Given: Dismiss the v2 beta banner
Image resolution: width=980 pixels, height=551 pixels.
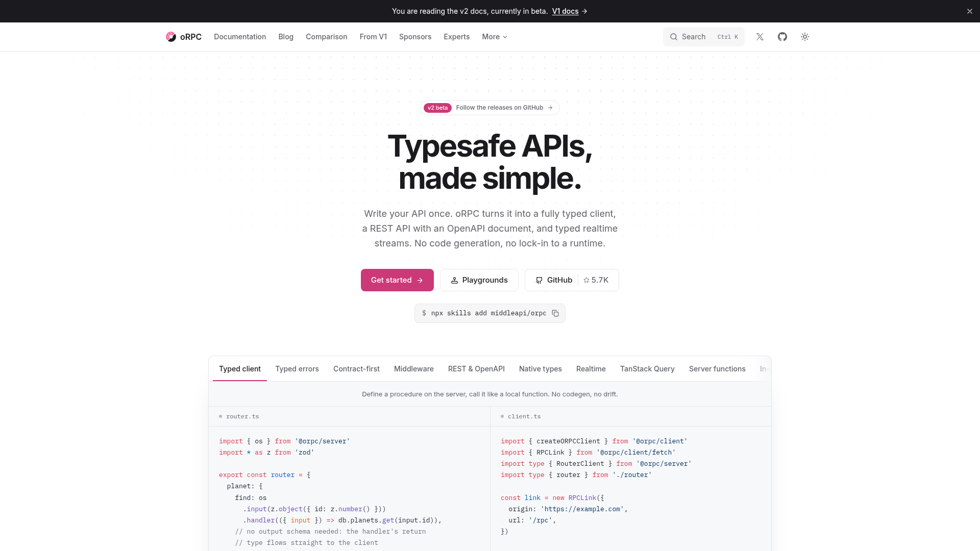Looking at the screenshot, I should [970, 11].
